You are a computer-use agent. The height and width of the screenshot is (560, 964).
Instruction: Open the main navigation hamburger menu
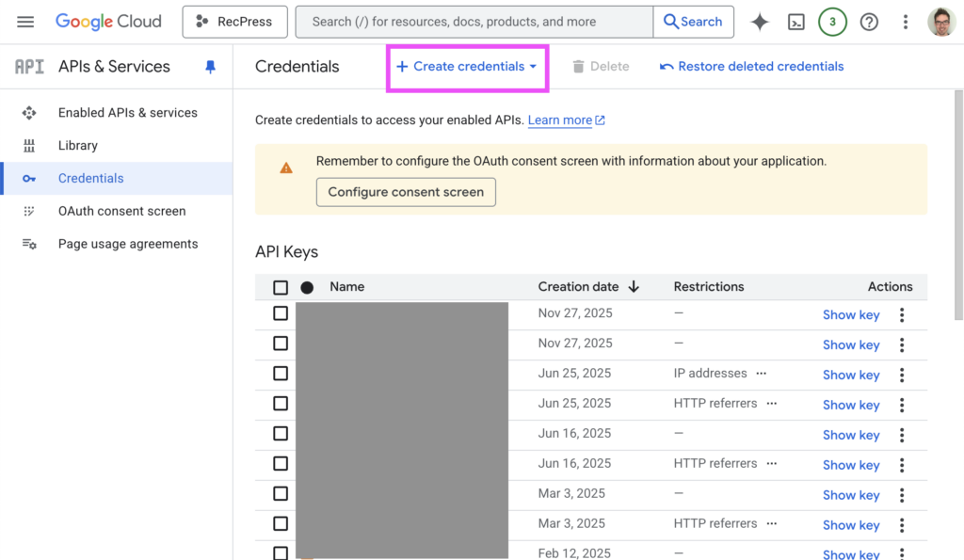click(x=25, y=22)
